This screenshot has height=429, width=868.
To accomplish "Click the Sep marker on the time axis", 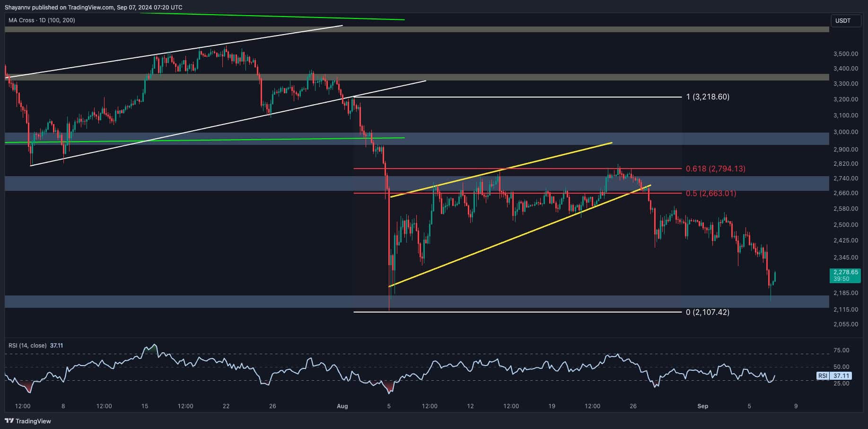I will [x=702, y=406].
